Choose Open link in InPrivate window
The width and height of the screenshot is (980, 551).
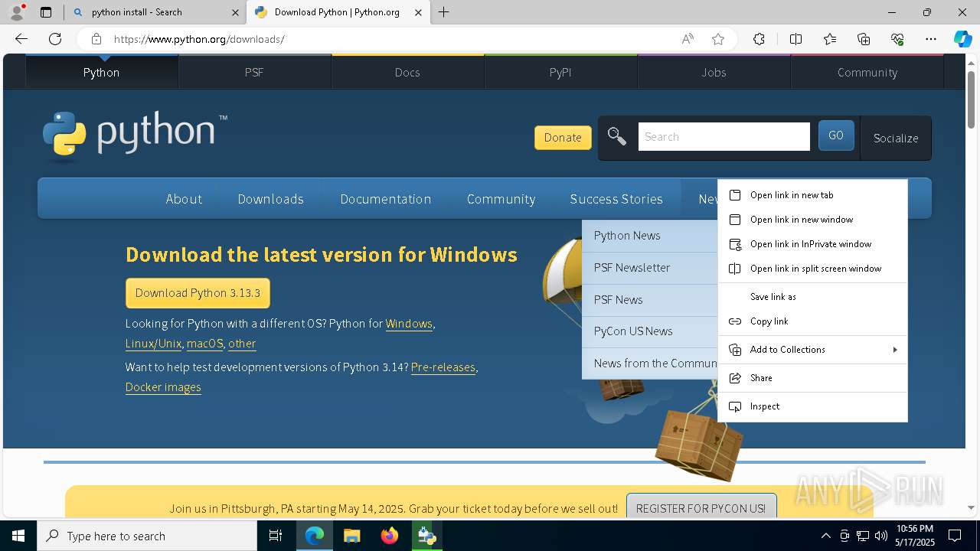coord(812,244)
